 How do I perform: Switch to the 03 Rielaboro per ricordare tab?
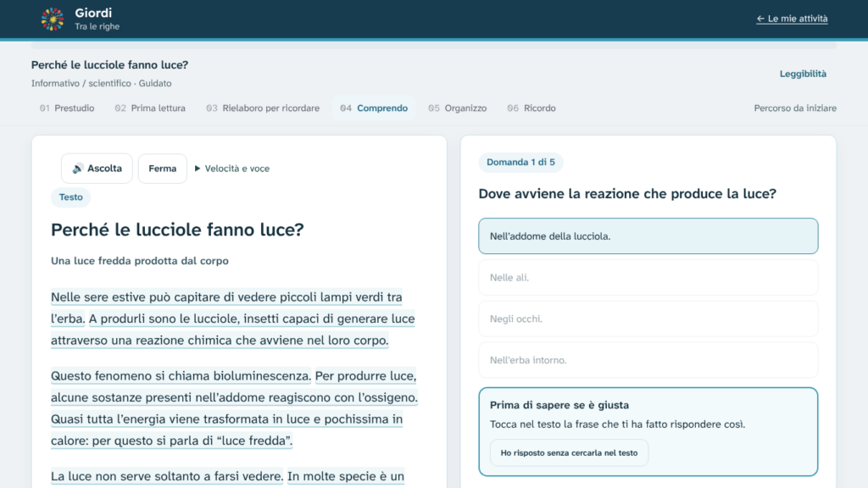pyautogui.click(x=263, y=108)
